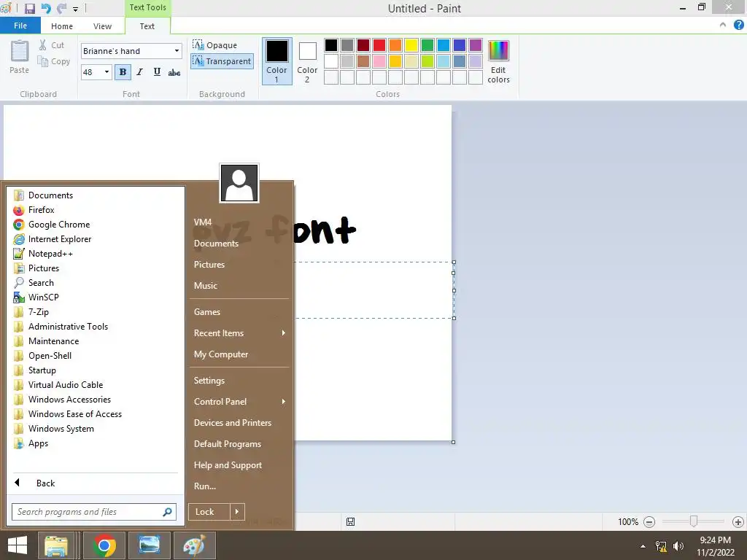Click the user account picture
747x560 pixels.
coord(239,183)
